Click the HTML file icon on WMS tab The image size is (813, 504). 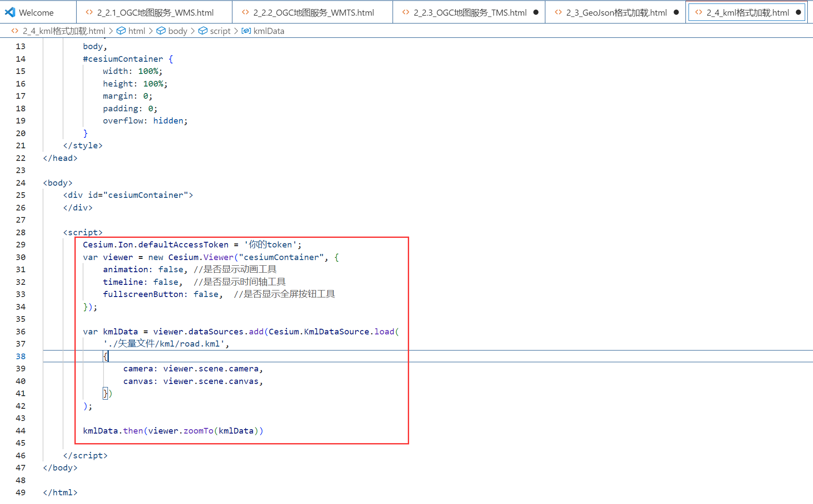tap(89, 12)
